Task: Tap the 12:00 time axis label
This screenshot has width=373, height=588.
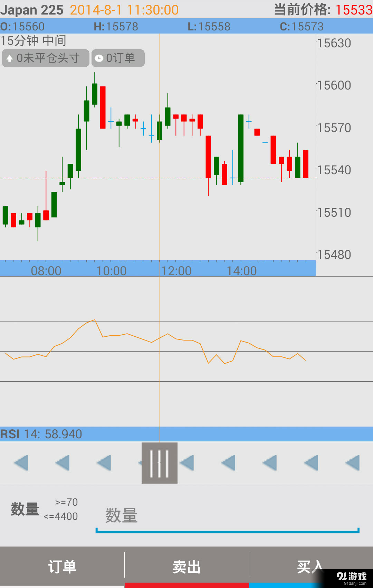Action: coord(176,271)
